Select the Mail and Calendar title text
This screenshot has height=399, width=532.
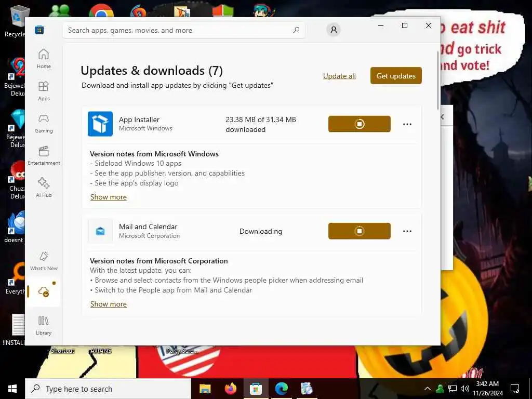click(148, 227)
